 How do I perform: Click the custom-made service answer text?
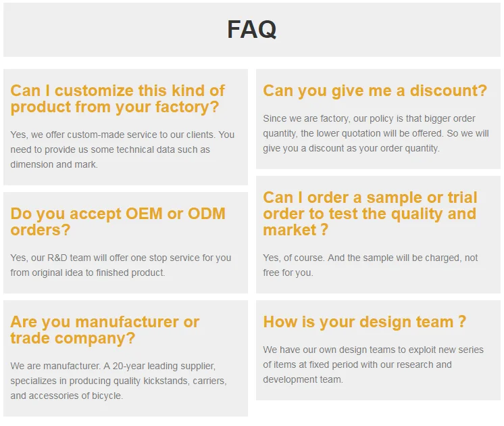[x=122, y=149]
